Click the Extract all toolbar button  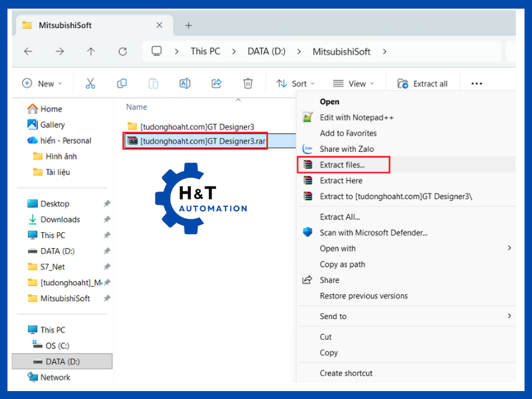click(422, 83)
